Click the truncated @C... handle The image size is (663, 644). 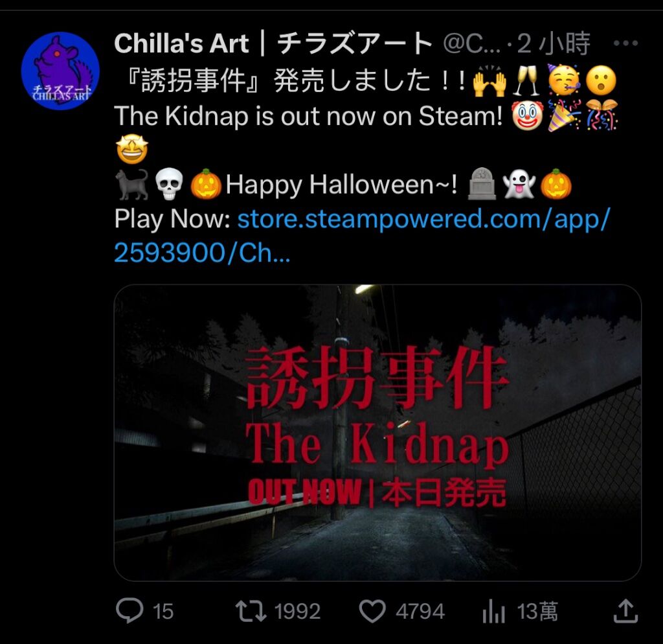tap(471, 43)
